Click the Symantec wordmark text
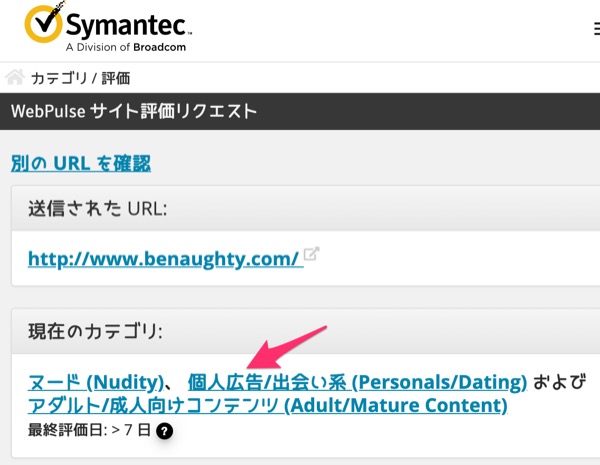The height and width of the screenshot is (465, 600). tap(126, 25)
